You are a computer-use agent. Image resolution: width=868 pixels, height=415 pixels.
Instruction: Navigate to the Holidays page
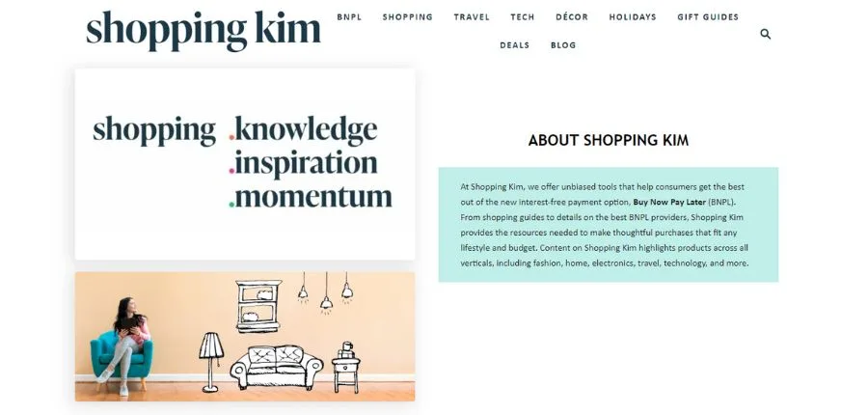[633, 17]
